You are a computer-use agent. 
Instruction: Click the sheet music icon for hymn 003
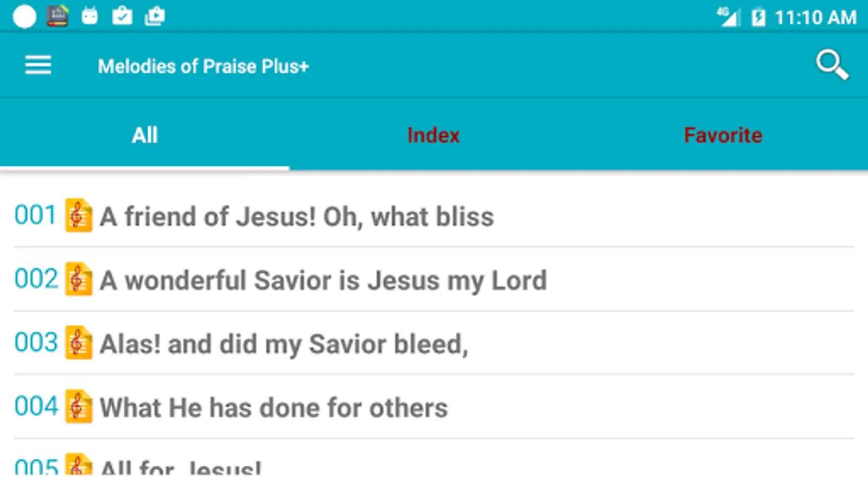pos(79,343)
